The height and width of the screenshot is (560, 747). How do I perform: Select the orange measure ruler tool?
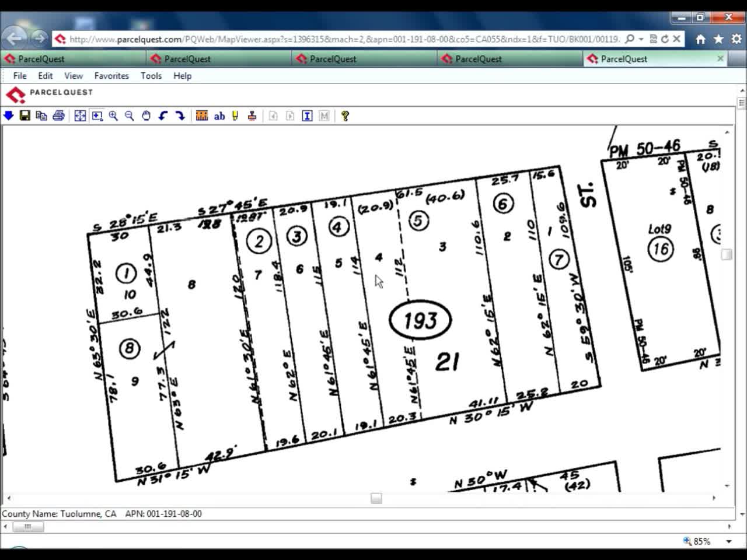[202, 116]
